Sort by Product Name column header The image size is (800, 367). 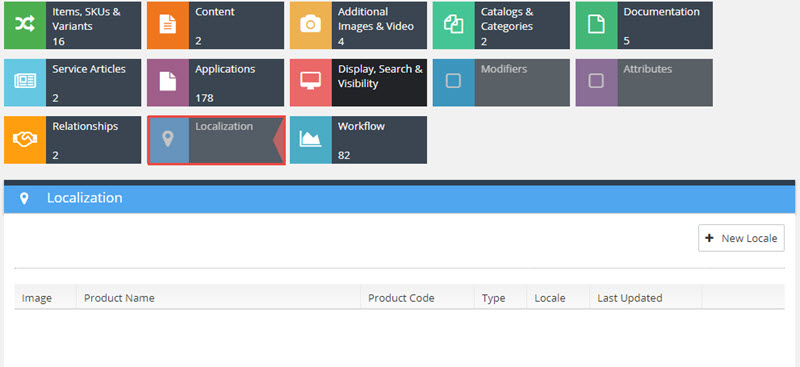point(119,298)
